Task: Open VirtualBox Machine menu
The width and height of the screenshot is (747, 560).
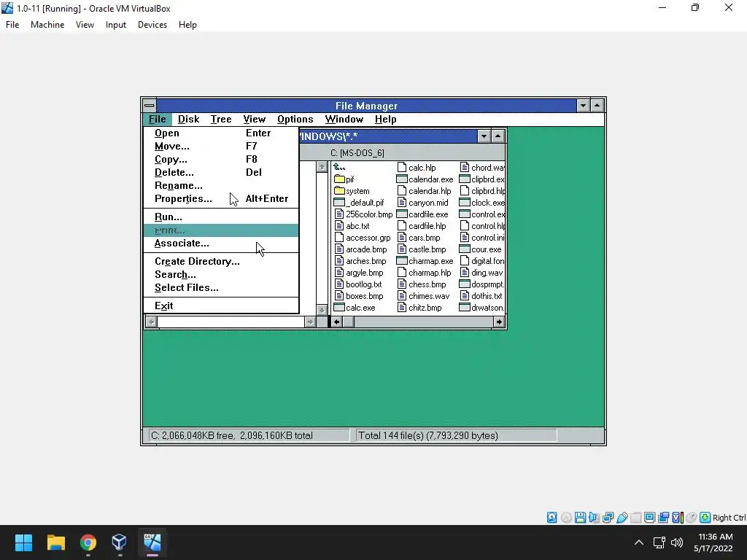Action: [x=47, y=25]
